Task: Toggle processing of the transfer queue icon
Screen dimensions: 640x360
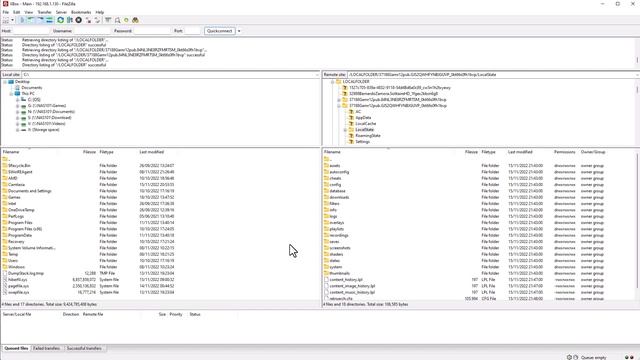Action: coord(69,20)
